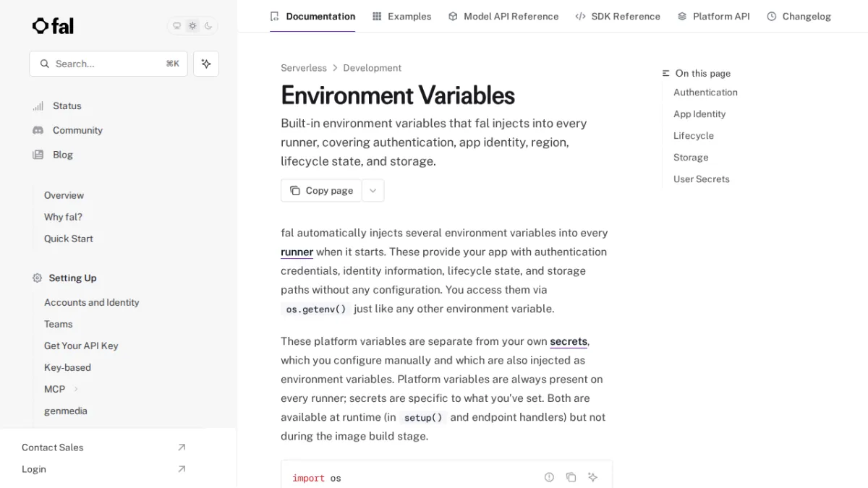Screen dimensions: 868x488
Task: Click the Setting Up section heading
Action: 72,278
